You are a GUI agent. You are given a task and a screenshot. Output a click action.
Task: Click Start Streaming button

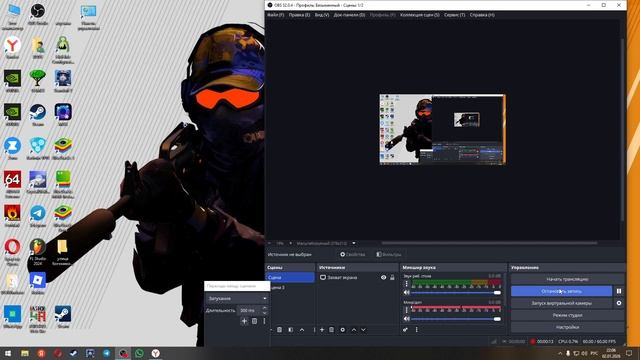point(567,279)
